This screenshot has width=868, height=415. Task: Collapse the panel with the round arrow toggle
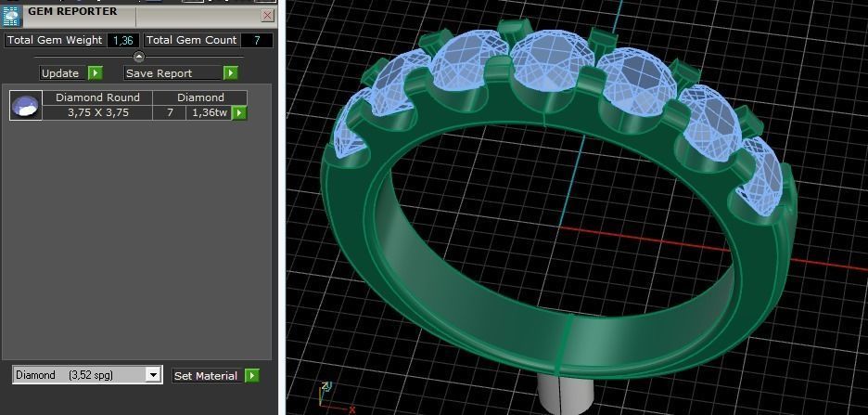pyautogui.click(x=139, y=57)
